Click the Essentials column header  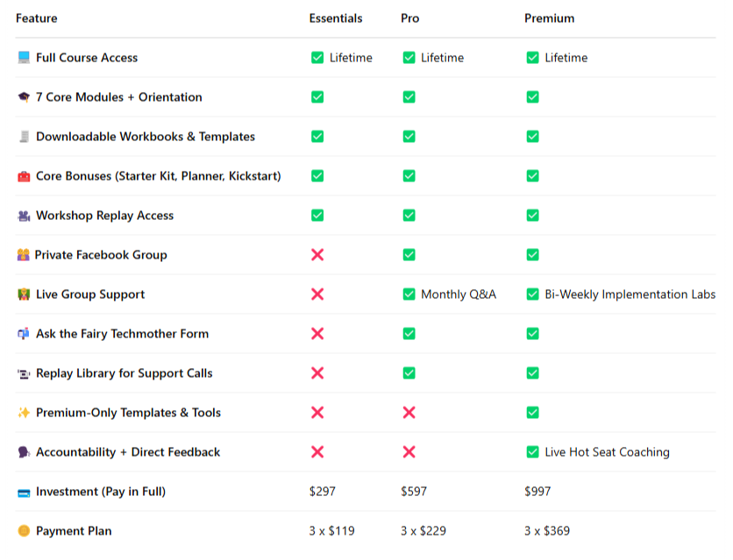335,18
